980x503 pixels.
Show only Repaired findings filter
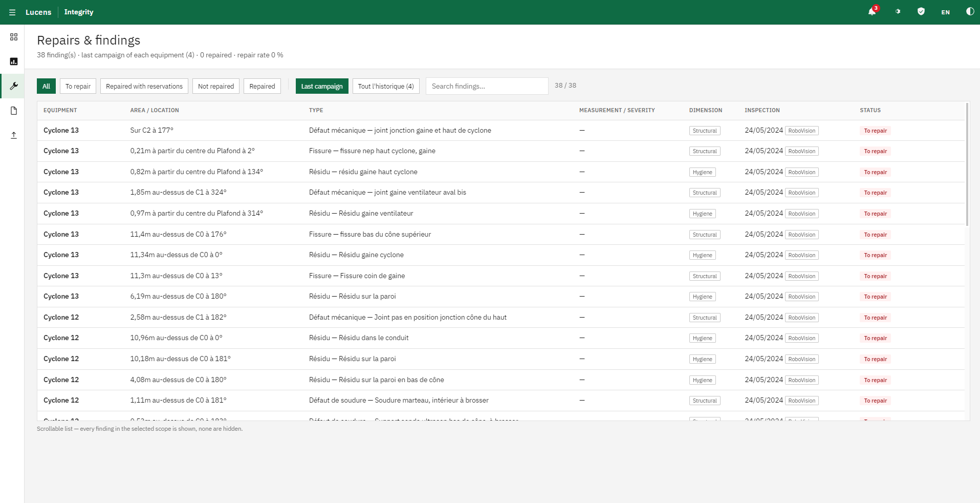[x=262, y=86]
